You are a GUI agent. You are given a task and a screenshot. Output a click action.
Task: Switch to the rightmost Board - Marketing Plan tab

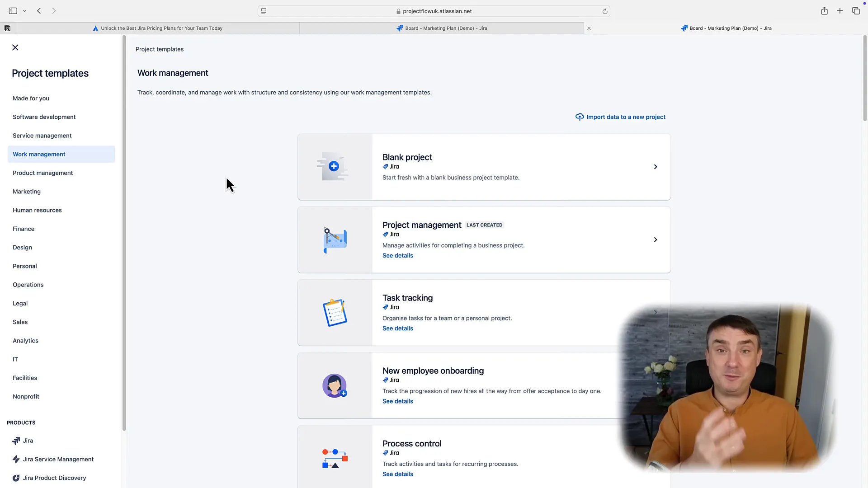(x=726, y=28)
